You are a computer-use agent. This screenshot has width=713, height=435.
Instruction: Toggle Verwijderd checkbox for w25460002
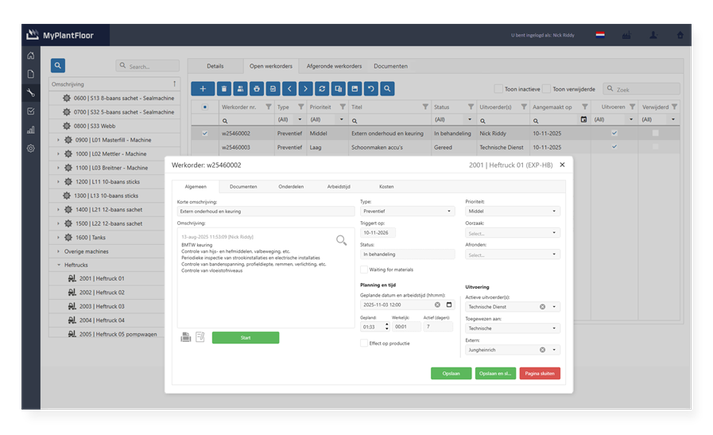point(655,133)
